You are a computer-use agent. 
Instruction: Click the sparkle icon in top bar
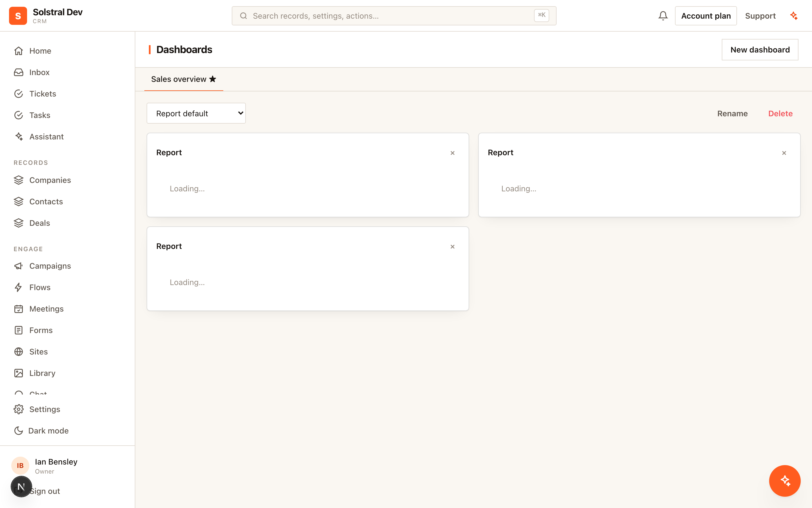(x=794, y=16)
